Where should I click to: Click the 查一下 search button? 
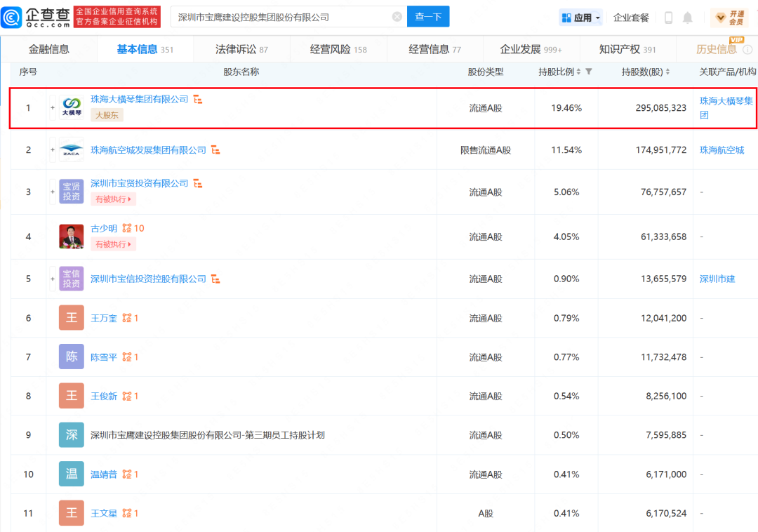click(x=428, y=17)
